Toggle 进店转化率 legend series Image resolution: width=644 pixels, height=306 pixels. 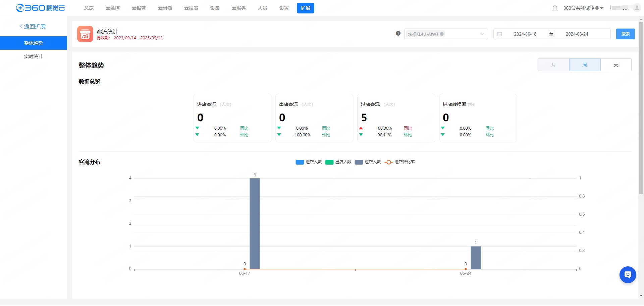[x=399, y=162]
